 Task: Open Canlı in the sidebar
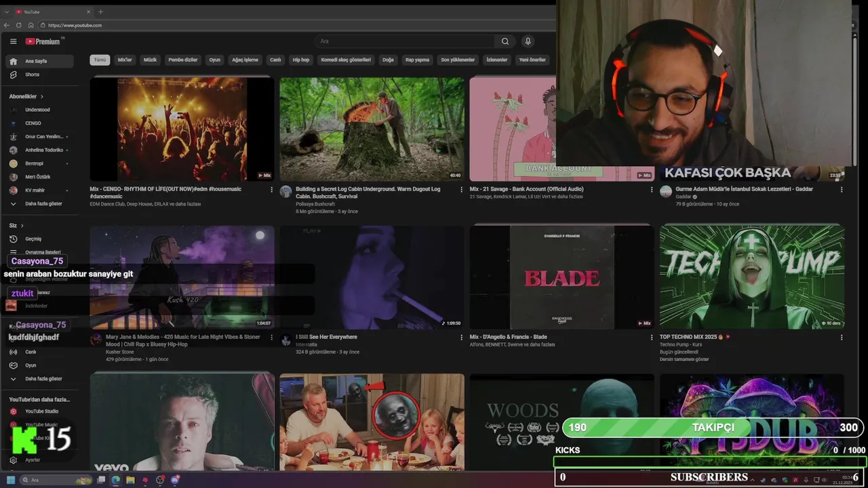click(40, 352)
